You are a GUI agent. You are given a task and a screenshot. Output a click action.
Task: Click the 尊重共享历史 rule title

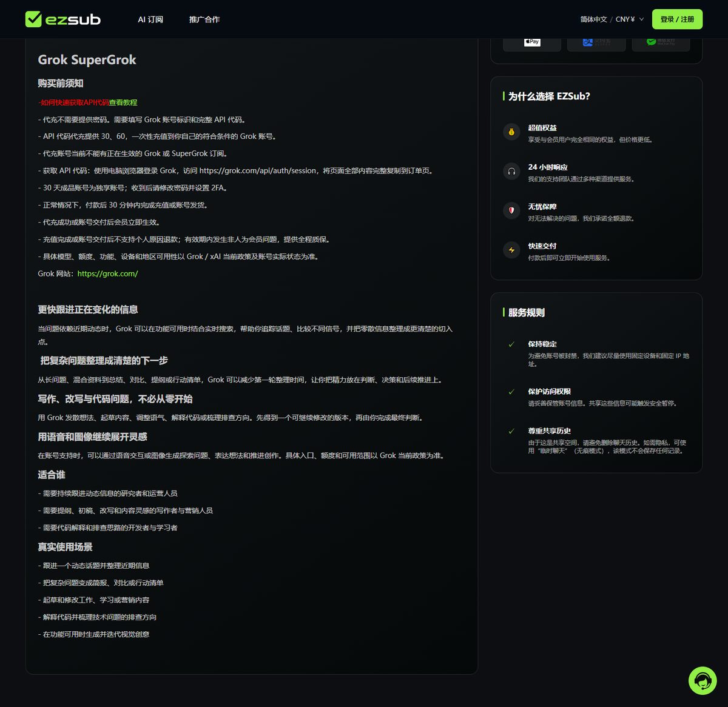tap(550, 431)
